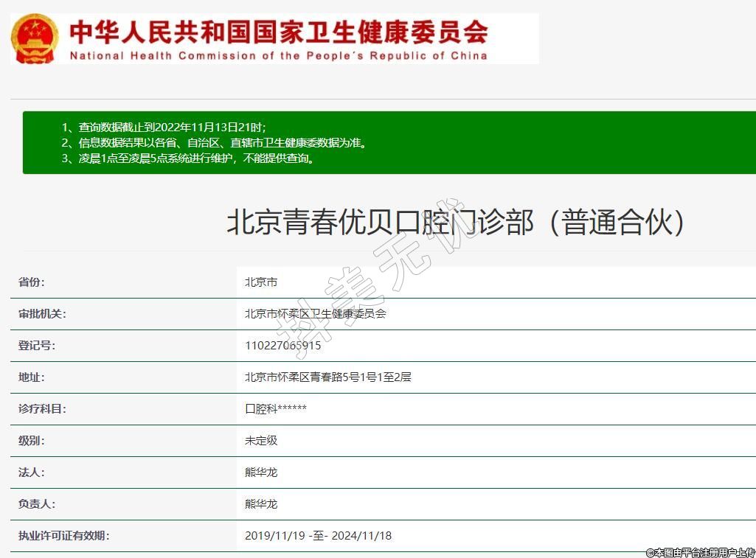756x558 pixels.
Task: Click the second notice line about 信息数据结果
Action: coord(214,142)
